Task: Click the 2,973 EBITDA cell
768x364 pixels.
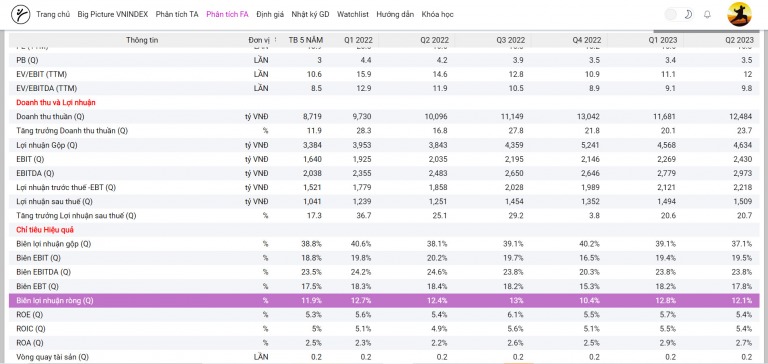Action: point(744,173)
